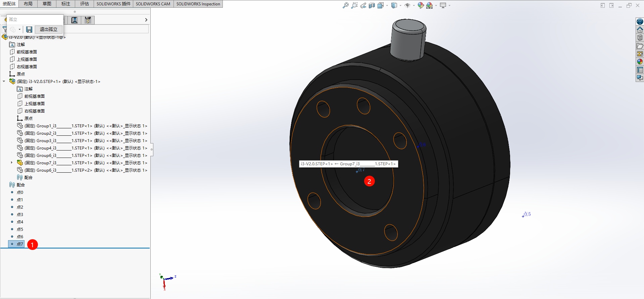Open the View Orientation dropdown arrow
This screenshot has width=644, height=299.
387,5
